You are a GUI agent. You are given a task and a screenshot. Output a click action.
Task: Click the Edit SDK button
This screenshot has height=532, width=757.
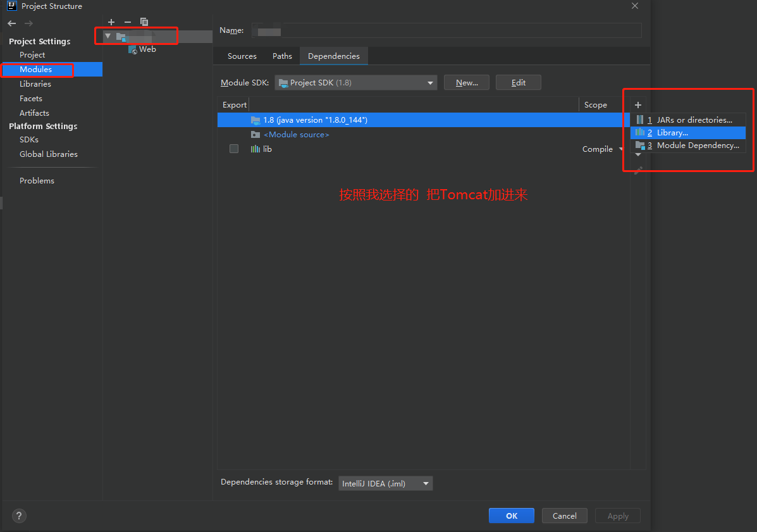(518, 82)
